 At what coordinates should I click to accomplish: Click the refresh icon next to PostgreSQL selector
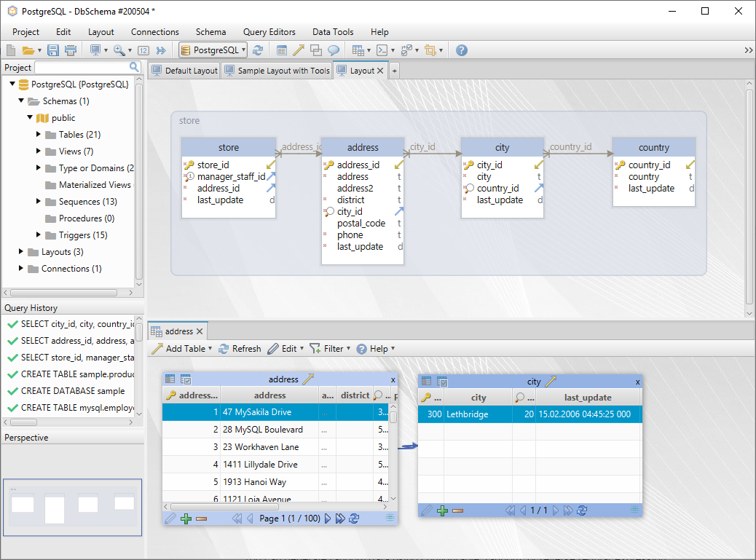[x=258, y=50]
